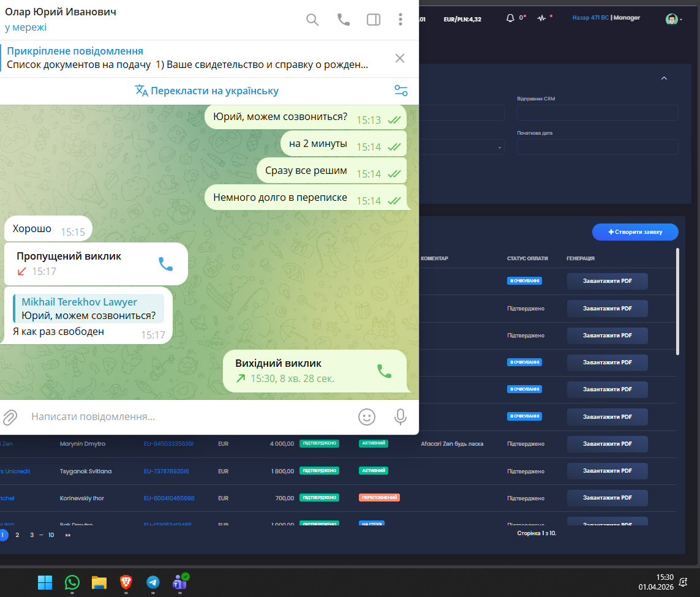Open quoted reply from Mikhail Terekhov Lawyer
The image size is (700, 597).
click(88, 309)
